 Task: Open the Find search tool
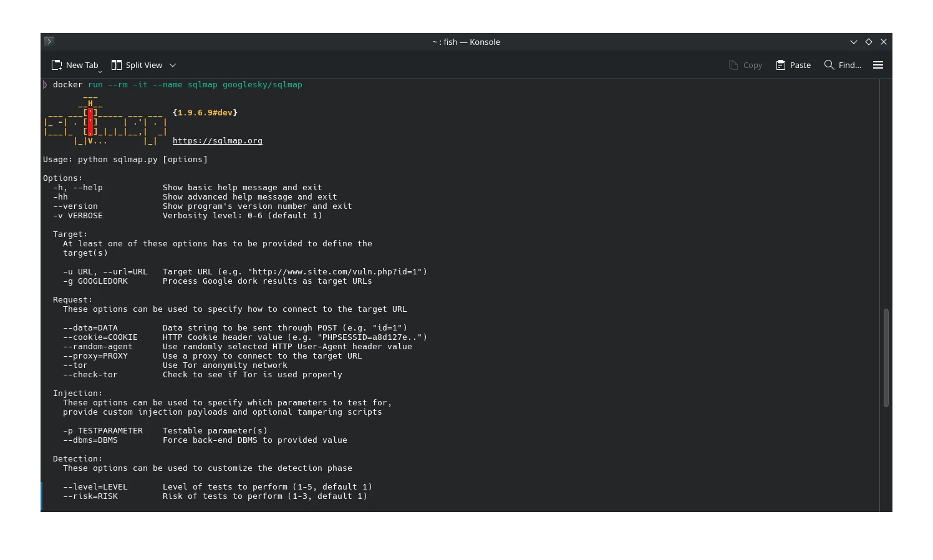843,65
